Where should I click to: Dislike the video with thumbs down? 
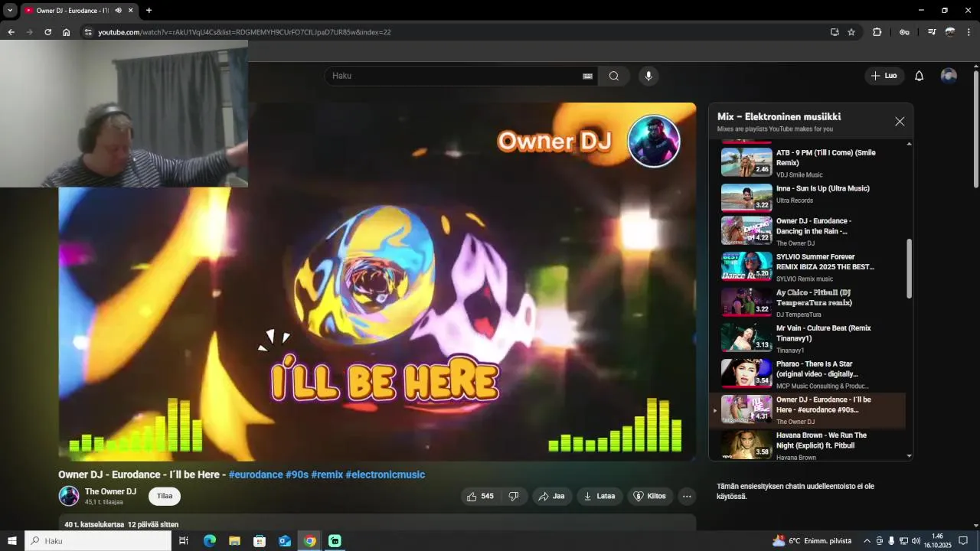514,496
